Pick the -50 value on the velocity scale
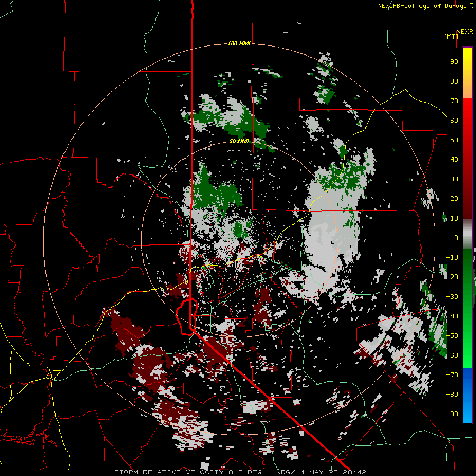 point(452,336)
